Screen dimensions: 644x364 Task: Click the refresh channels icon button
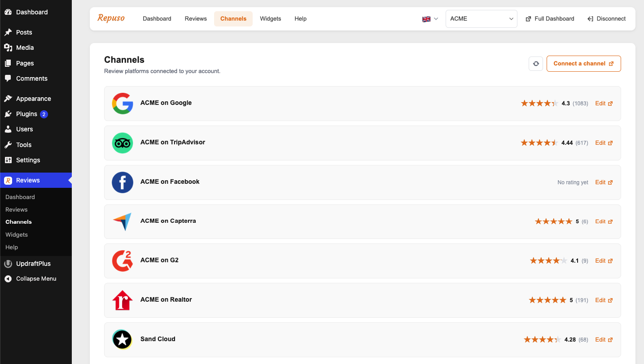[x=536, y=64]
